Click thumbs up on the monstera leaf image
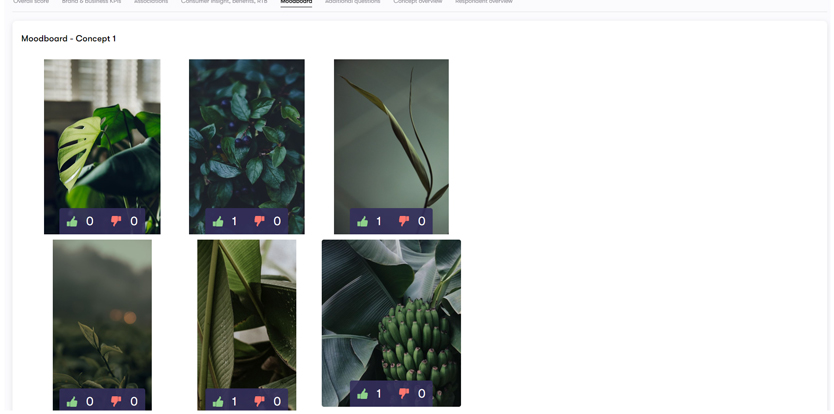The image size is (834, 414). tap(72, 221)
